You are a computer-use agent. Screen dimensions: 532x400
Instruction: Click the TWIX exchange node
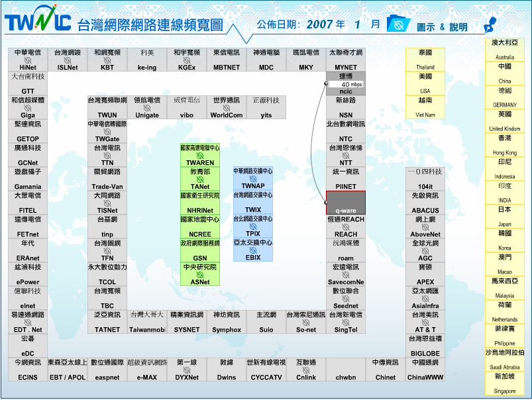point(253,202)
